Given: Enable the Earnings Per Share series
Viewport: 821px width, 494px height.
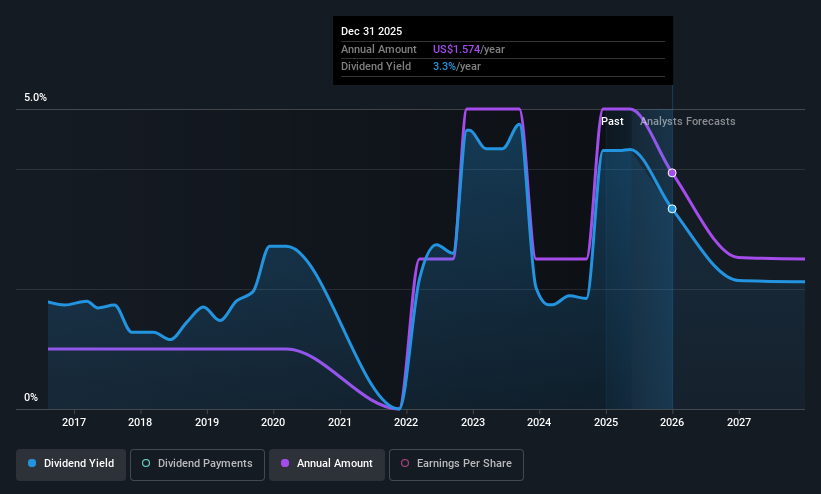Looking at the screenshot, I should [456, 464].
